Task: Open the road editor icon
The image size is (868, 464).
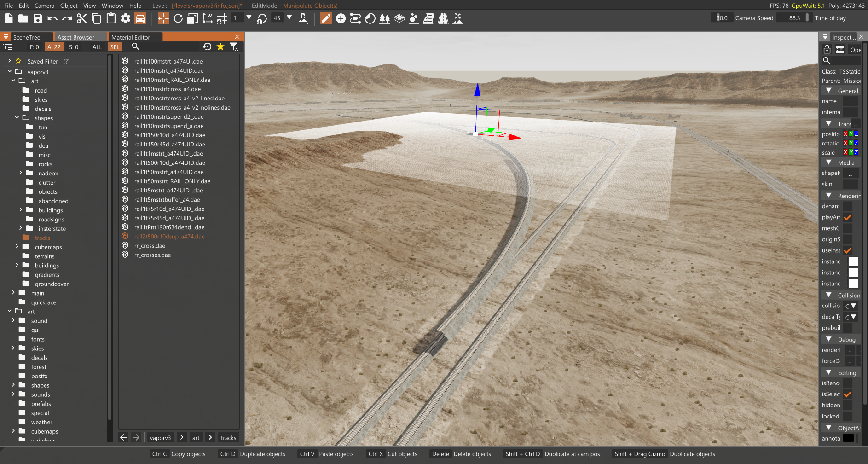Action: point(443,18)
